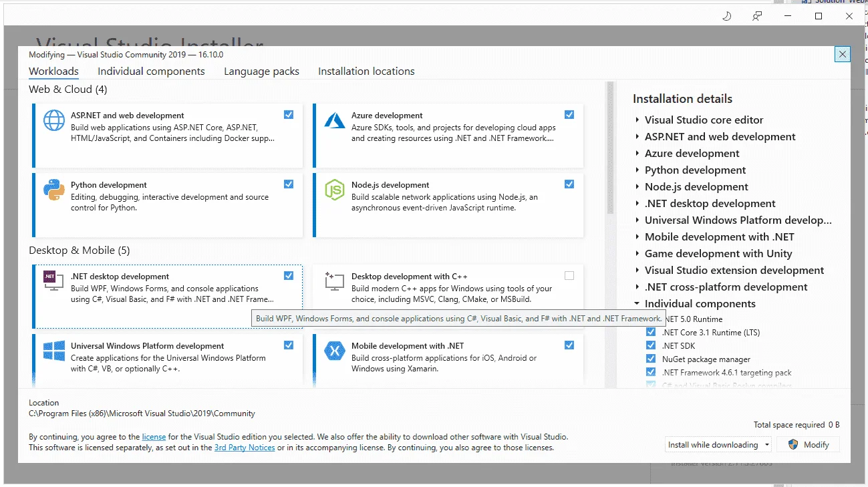The width and height of the screenshot is (868, 487).
Task: Uncheck the Node.js development workload
Action: 569,184
